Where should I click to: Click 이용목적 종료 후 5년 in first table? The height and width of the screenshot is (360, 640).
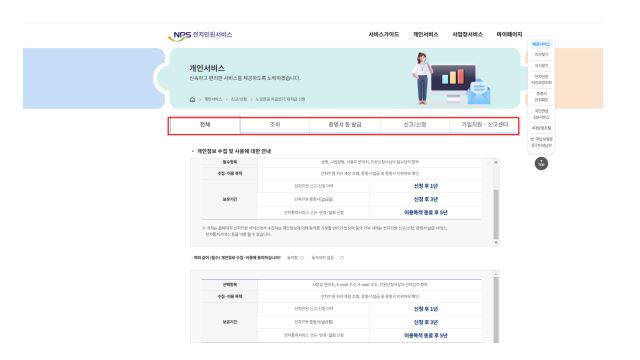coord(426,213)
